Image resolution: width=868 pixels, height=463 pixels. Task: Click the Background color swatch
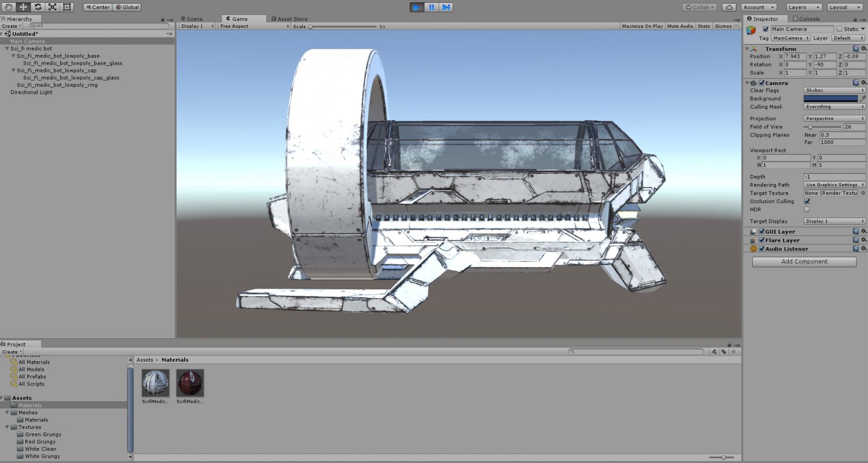tap(830, 98)
